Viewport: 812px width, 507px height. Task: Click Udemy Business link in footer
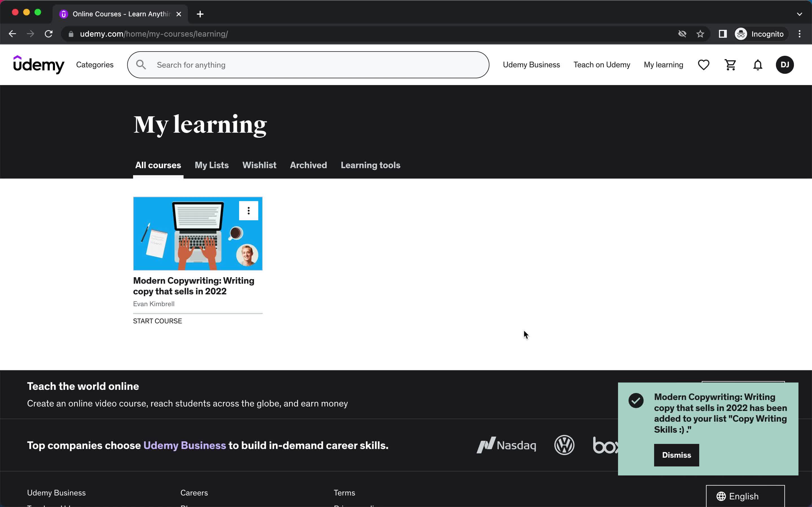click(x=57, y=492)
